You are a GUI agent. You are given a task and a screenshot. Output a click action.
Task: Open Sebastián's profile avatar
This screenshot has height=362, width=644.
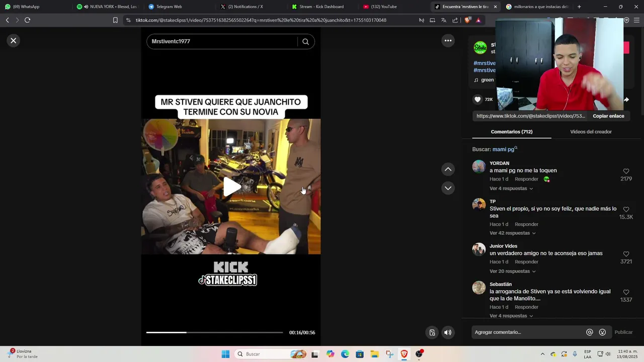click(x=479, y=288)
